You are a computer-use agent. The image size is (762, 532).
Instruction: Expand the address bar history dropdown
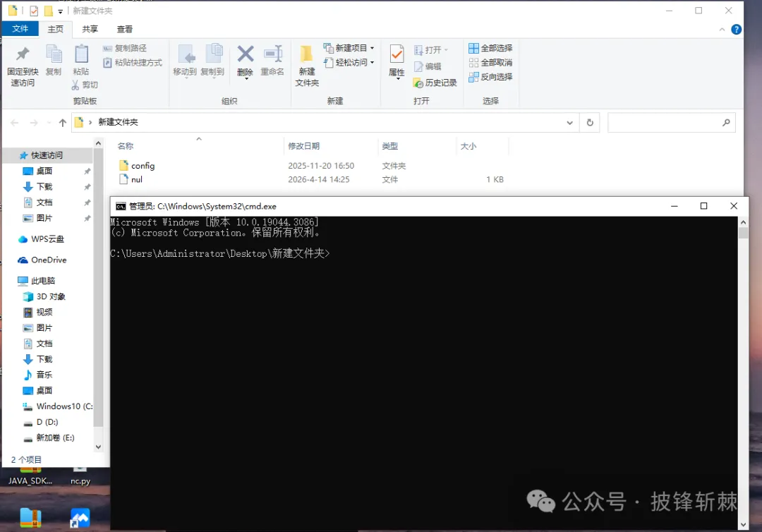pos(570,122)
